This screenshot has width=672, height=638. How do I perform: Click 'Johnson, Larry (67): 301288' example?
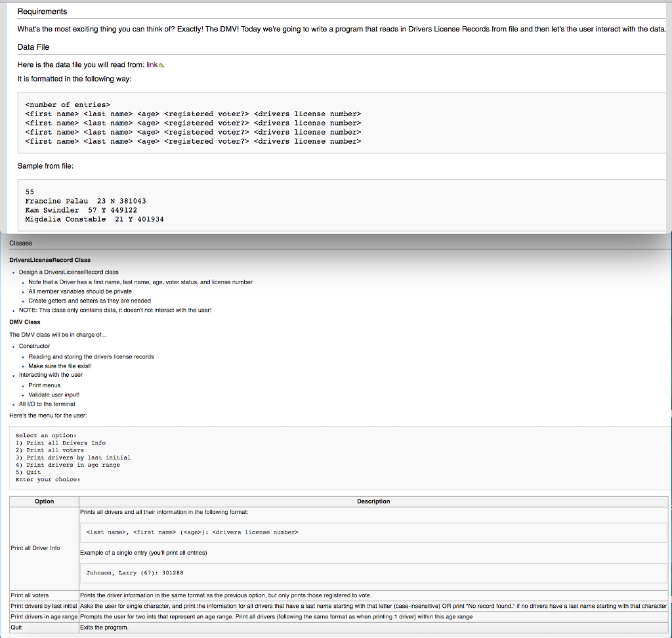click(135, 573)
